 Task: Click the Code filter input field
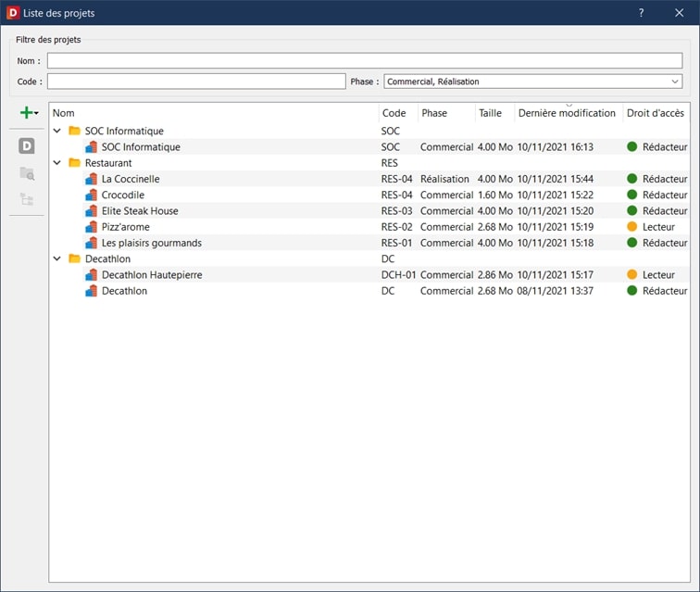pos(196,82)
